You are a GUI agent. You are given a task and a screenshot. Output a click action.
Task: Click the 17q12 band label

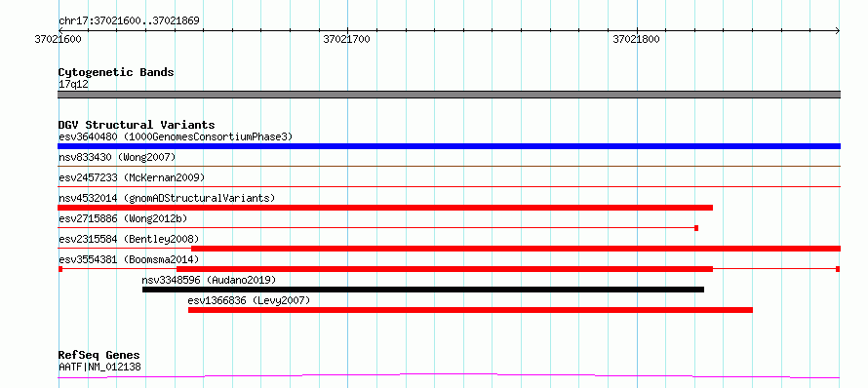point(73,85)
